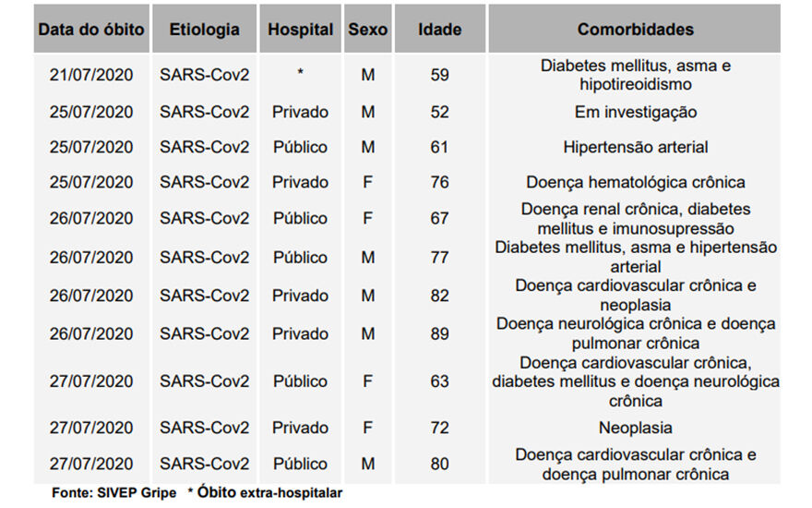Select the age 80 cell in last row

[x=439, y=464]
